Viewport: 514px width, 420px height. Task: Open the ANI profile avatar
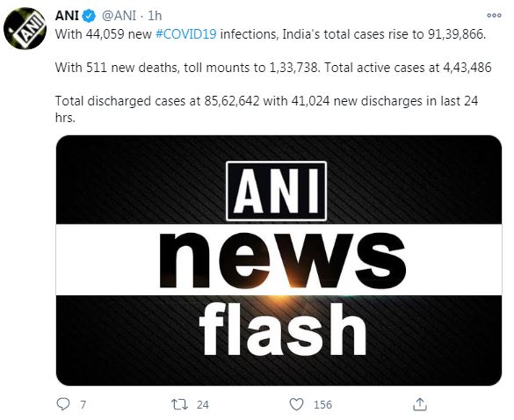click(25, 28)
